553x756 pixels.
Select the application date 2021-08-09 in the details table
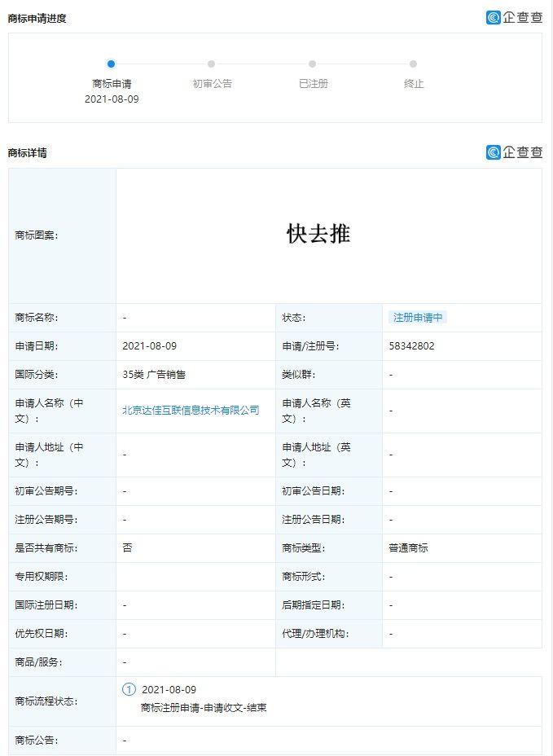[150, 345]
